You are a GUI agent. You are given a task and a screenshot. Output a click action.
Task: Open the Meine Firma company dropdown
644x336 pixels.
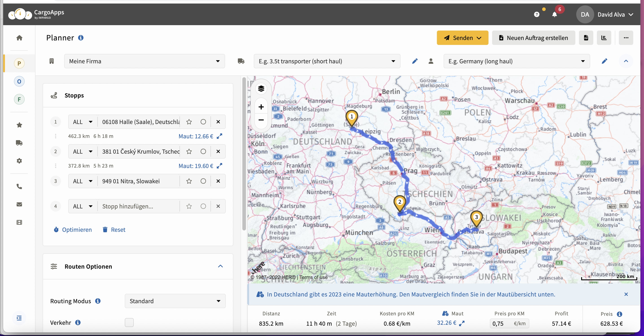(x=145, y=61)
